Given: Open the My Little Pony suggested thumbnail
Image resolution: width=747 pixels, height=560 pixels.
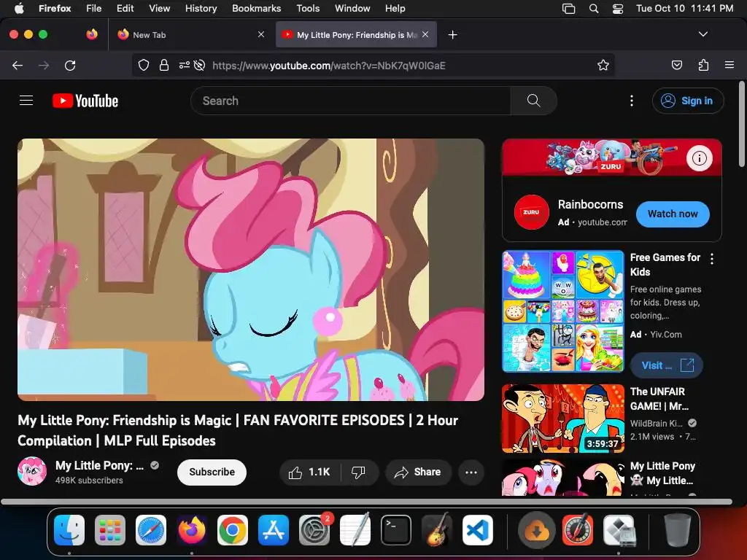Looking at the screenshot, I should [x=563, y=478].
